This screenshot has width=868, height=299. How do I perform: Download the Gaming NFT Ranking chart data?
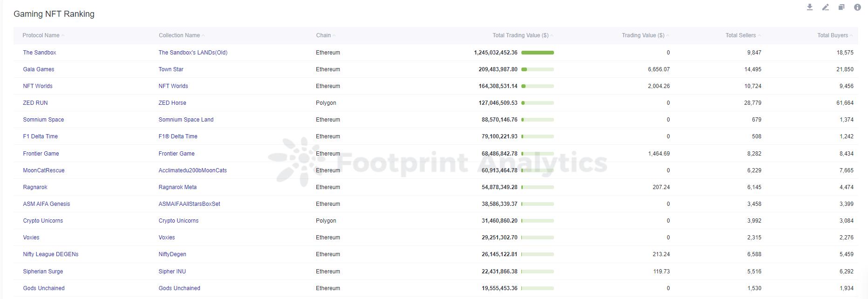tap(810, 7)
